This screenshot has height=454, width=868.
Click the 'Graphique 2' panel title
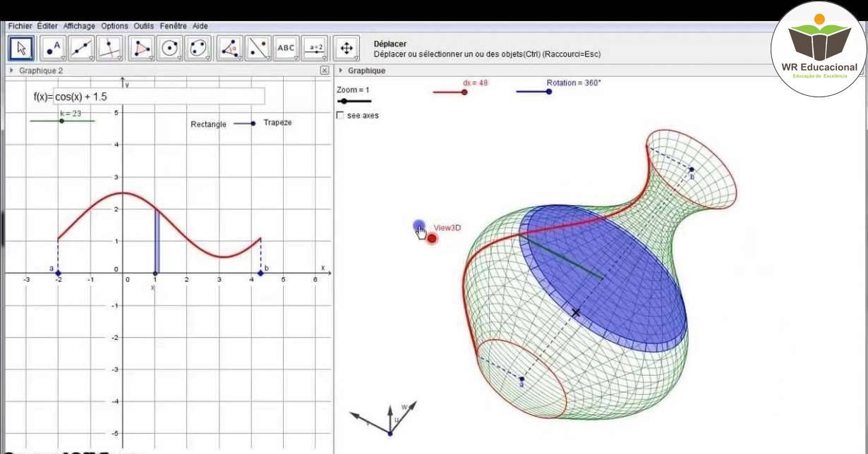pyautogui.click(x=41, y=70)
